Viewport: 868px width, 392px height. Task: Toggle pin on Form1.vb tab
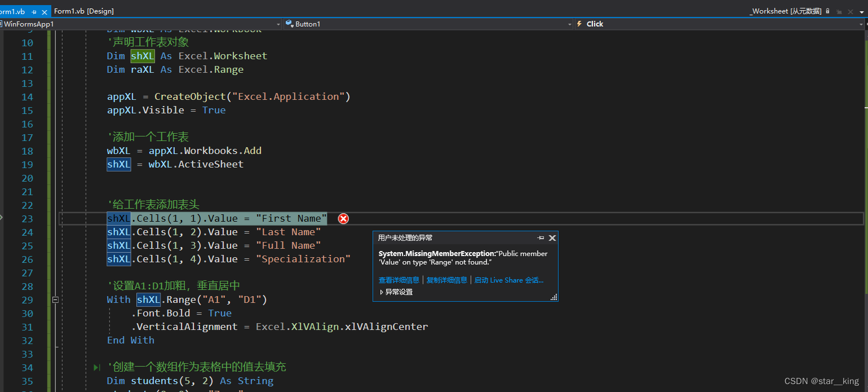point(34,11)
